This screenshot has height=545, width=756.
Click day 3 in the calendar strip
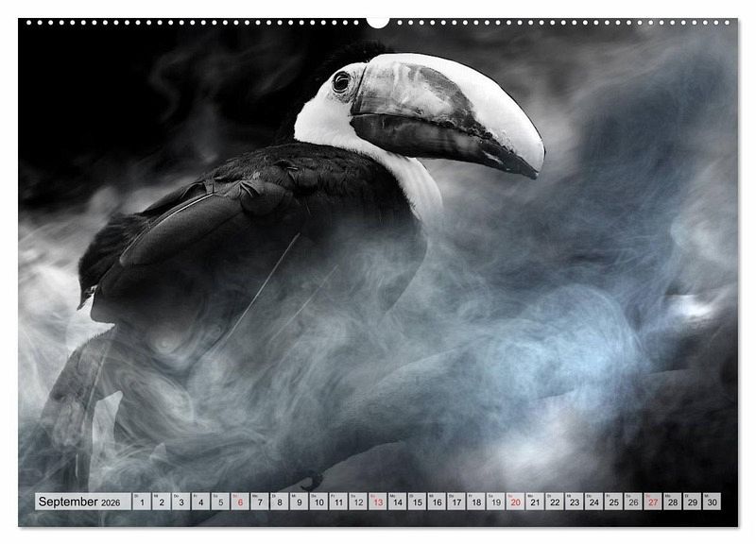180,502
